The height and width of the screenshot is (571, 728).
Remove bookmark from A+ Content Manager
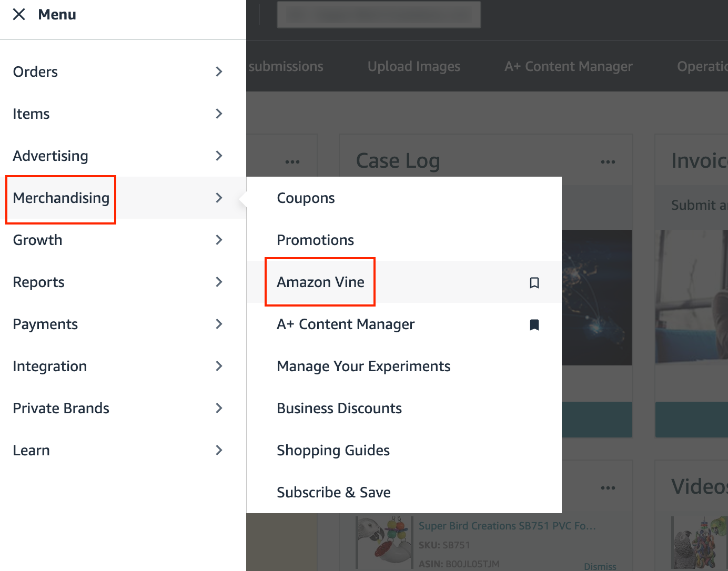tap(534, 324)
